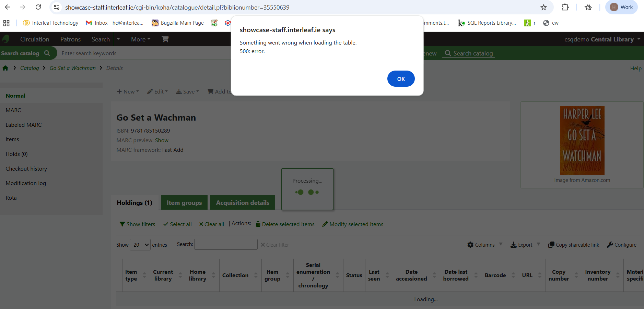Switch to the Acquisition details tab
This screenshot has height=309, width=644.
243,202
